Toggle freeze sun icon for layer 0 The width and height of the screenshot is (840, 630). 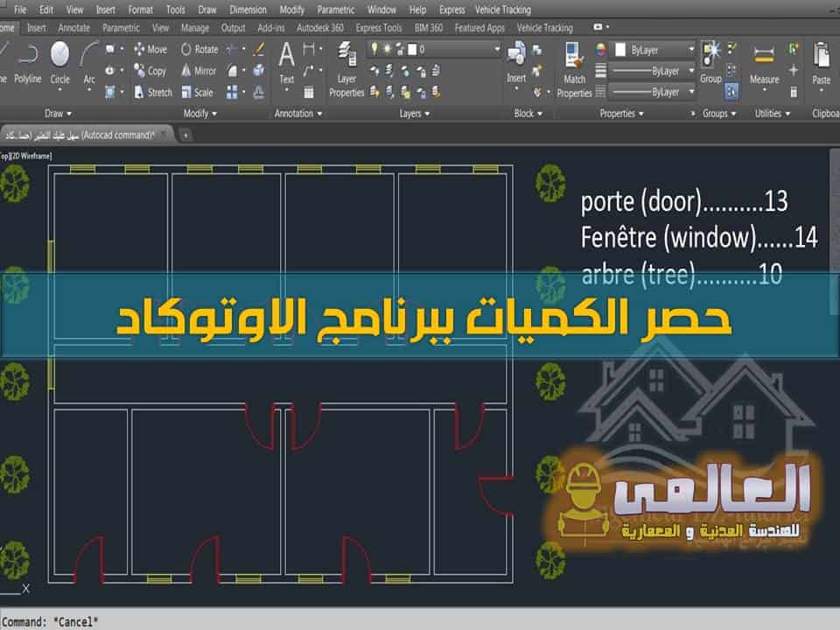click(387, 49)
